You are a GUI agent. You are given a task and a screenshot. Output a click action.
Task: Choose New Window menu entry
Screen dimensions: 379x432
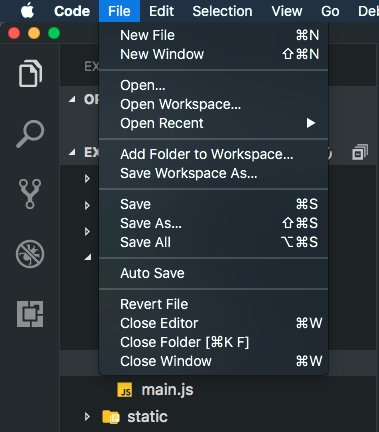point(214,54)
